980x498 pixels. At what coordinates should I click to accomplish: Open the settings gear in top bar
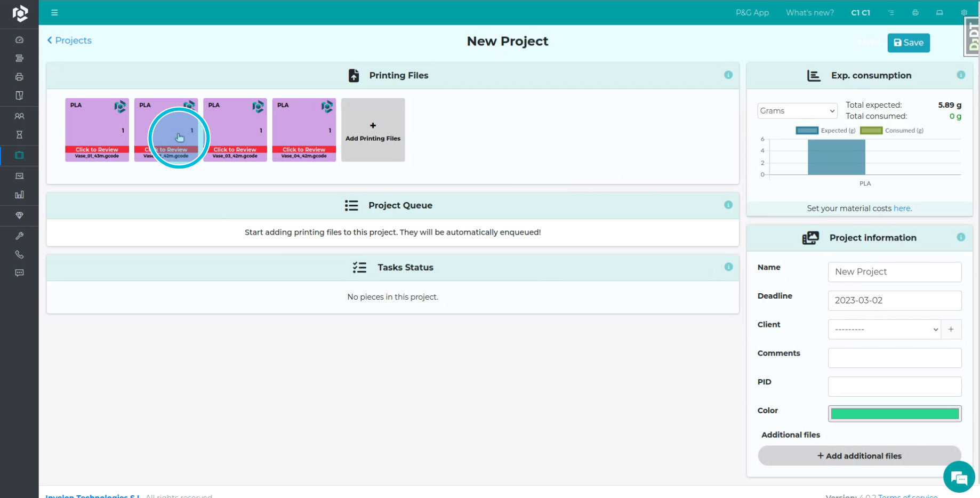click(964, 13)
